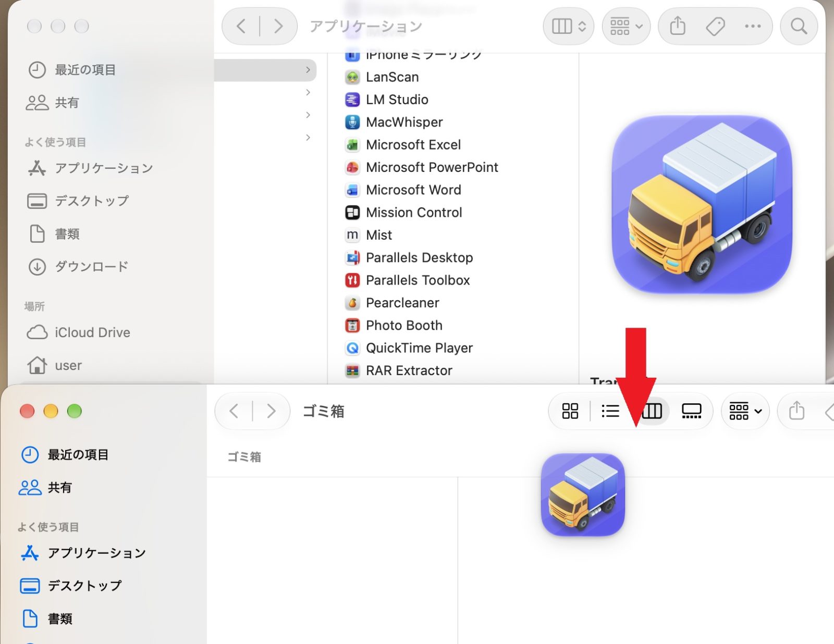834x644 pixels.
Task: Open the view mode dropdown in Applications window
Action: 569,26
